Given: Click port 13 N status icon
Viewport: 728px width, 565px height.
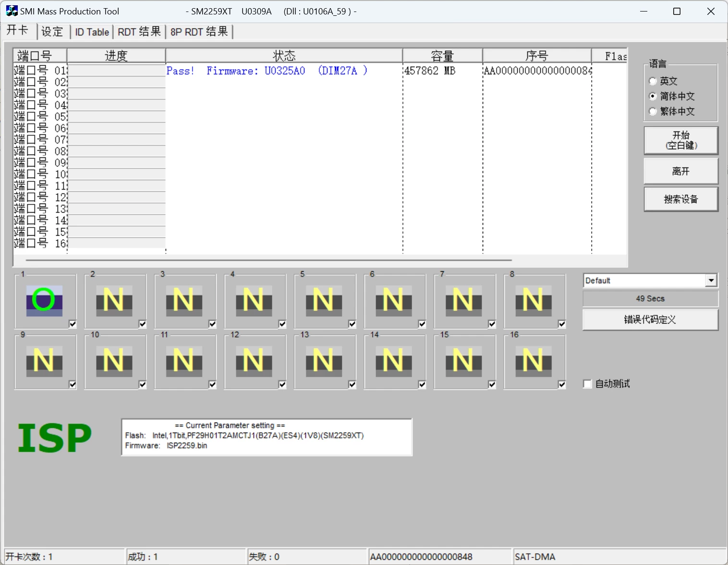Looking at the screenshot, I should 324,361.
